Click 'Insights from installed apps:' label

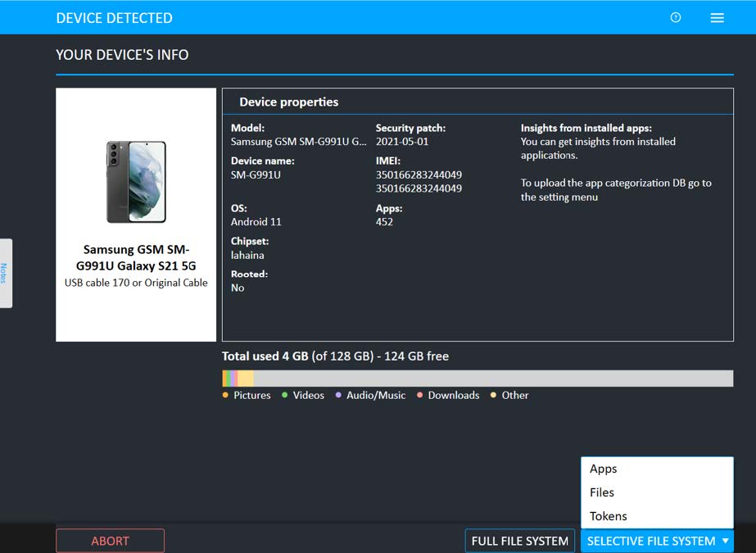pos(586,128)
